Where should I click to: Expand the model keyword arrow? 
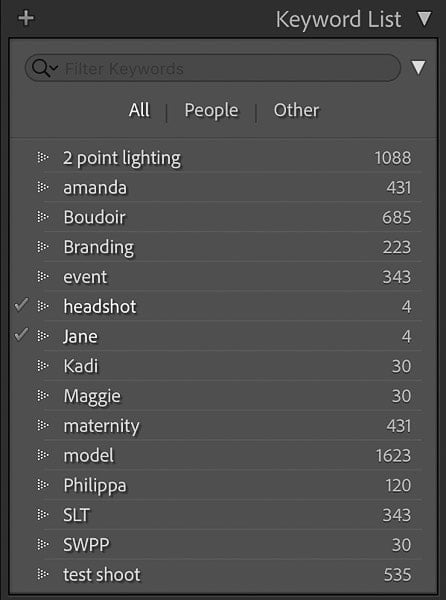click(43, 455)
